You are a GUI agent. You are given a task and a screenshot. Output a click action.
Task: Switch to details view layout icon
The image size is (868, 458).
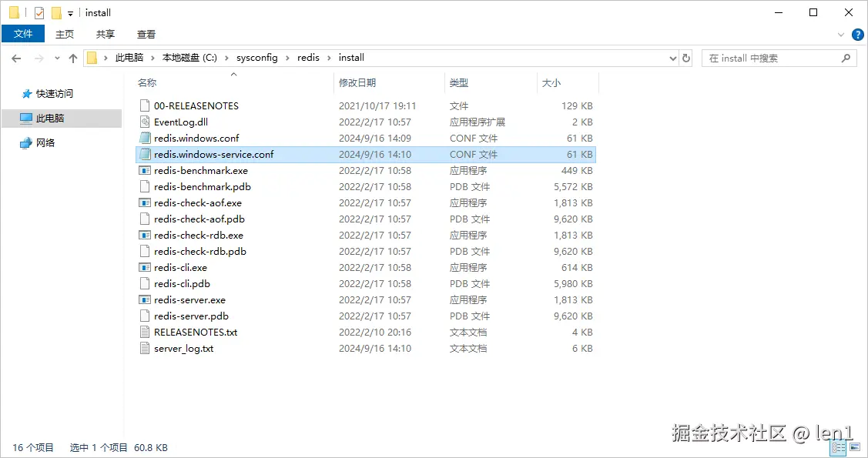click(x=839, y=447)
